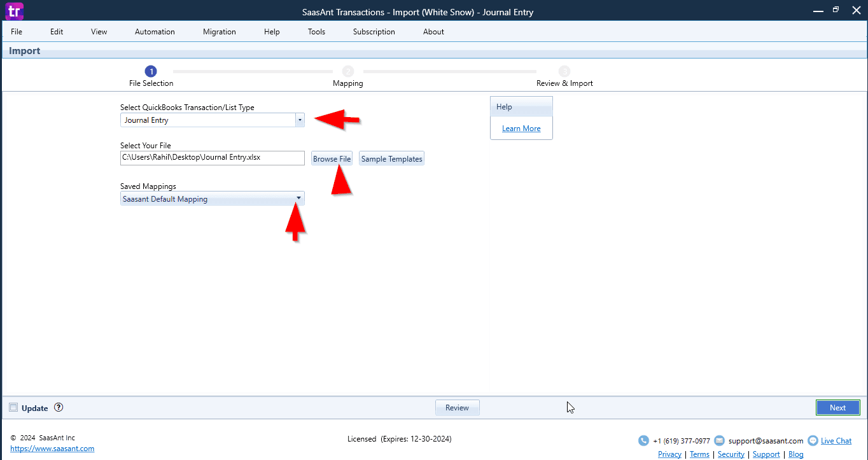Screen dimensions: 868x460
Task: Click the Import panel heading
Action: click(25, 51)
